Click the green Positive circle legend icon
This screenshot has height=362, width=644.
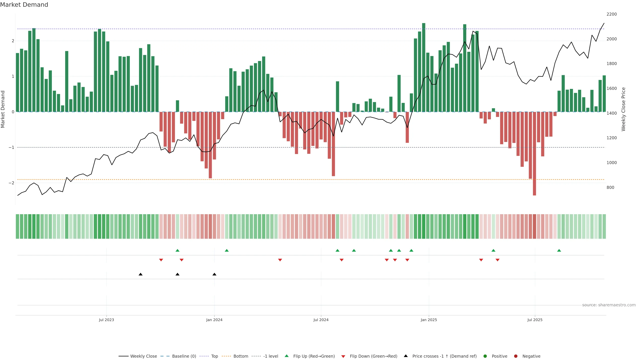pos(485,356)
